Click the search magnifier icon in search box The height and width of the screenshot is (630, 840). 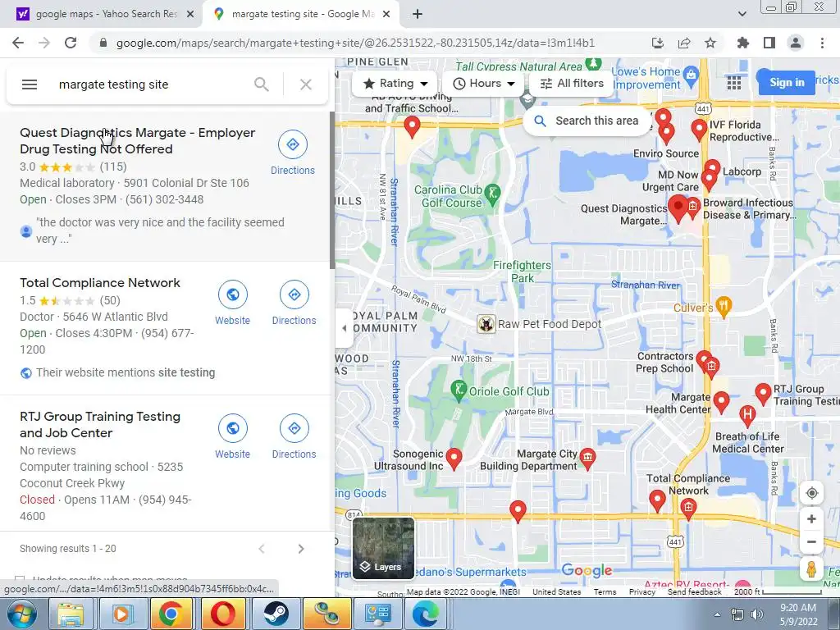262,84
